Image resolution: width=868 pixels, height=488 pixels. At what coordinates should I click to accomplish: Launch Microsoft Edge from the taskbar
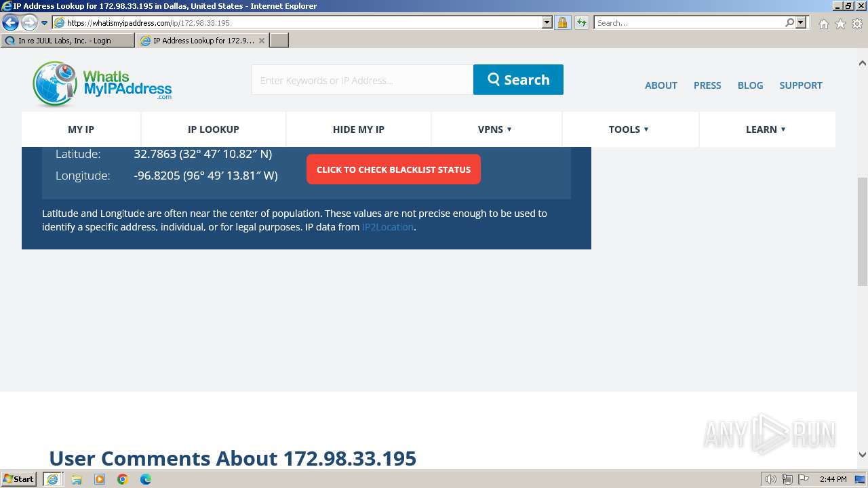(x=146, y=479)
